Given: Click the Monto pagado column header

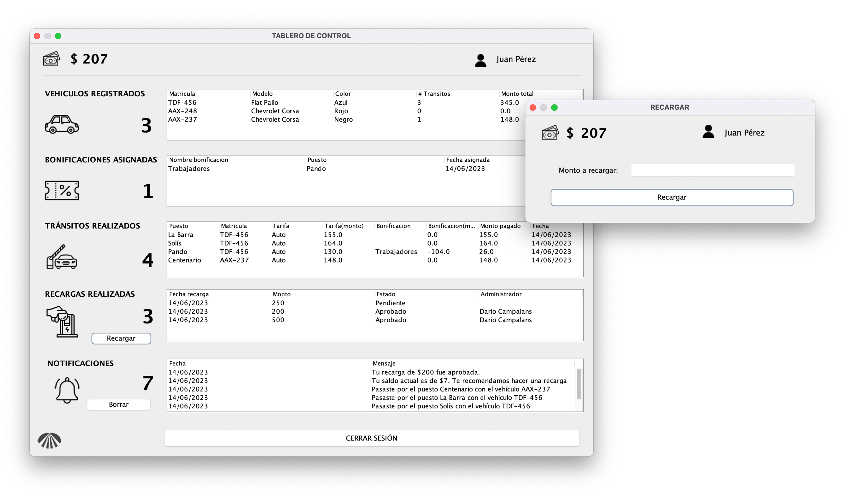Looking at the screenshot, I should click(x=504, y=226).
